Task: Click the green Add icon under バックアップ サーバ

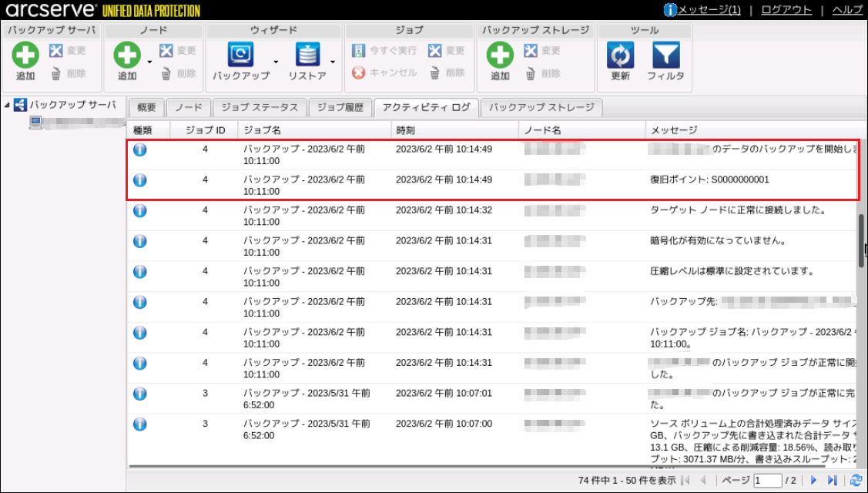Action: tap(25, 55)
